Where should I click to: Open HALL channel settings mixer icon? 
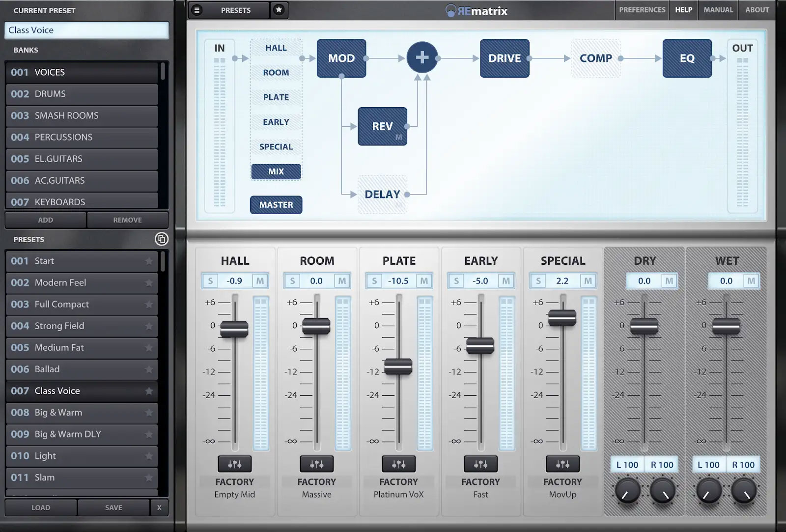tap(234, 464)
